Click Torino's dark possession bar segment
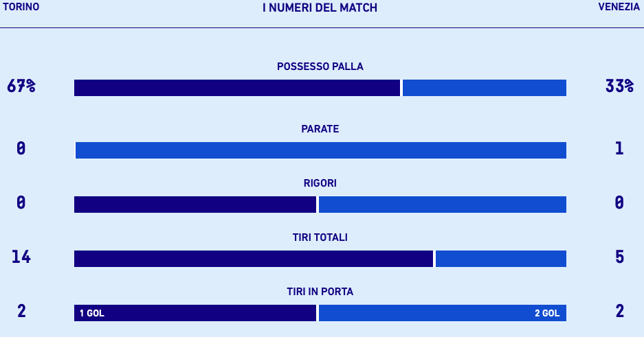The height and width of the screenshot is (337, 644). pos(236,88)
